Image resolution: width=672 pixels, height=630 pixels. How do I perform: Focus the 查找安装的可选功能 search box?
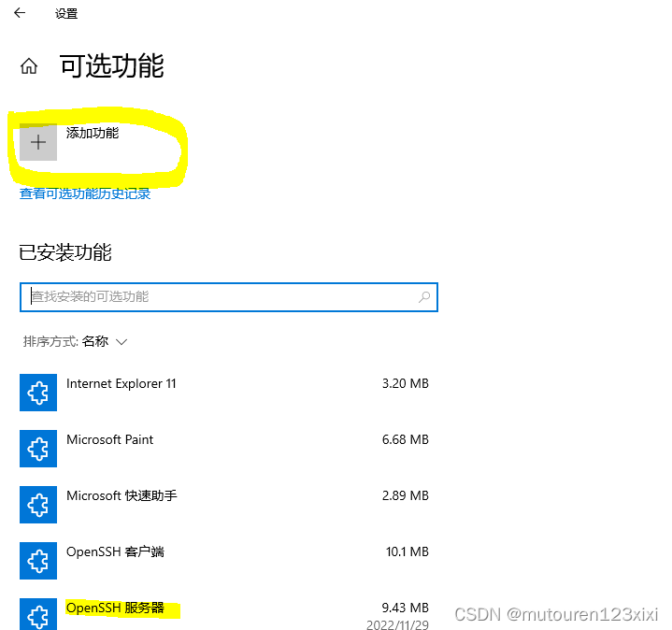[x=228, y=297]
